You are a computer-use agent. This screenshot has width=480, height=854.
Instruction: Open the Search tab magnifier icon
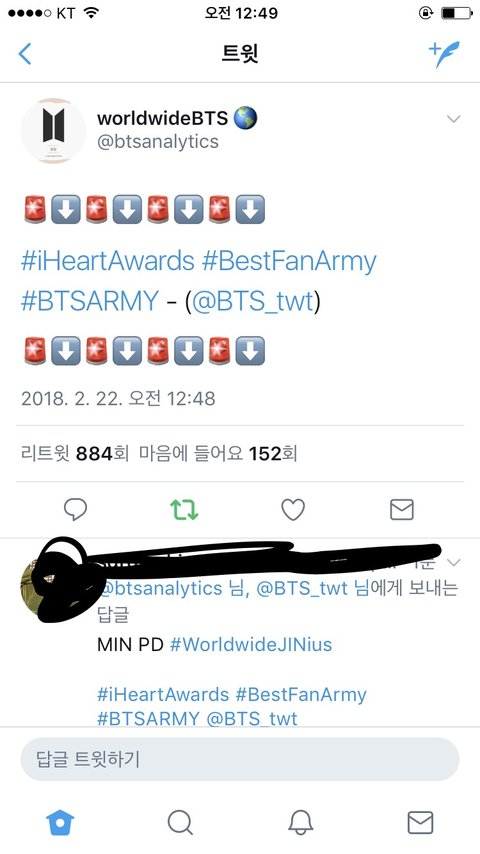(180, 822)
